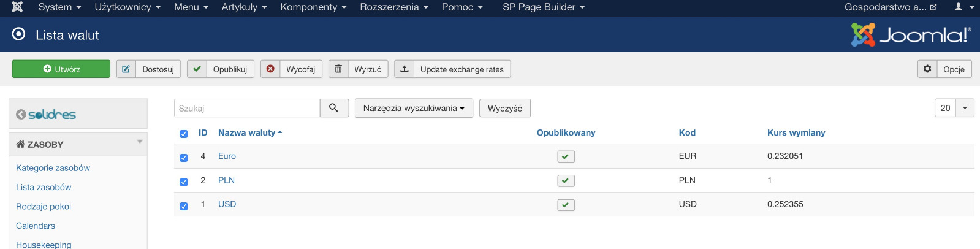Open the list limit dropdown showing 20
Viewport: 980px width, 249px height.
(965, 108)
